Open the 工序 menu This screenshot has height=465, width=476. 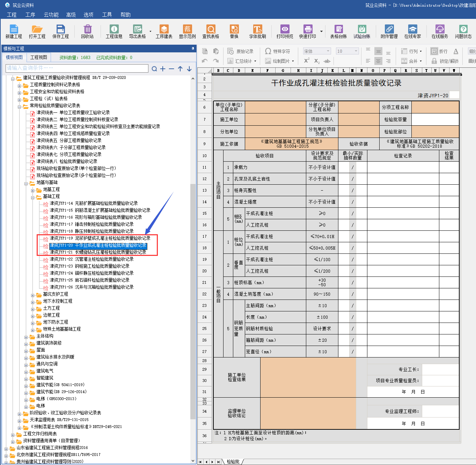(30, 15)
